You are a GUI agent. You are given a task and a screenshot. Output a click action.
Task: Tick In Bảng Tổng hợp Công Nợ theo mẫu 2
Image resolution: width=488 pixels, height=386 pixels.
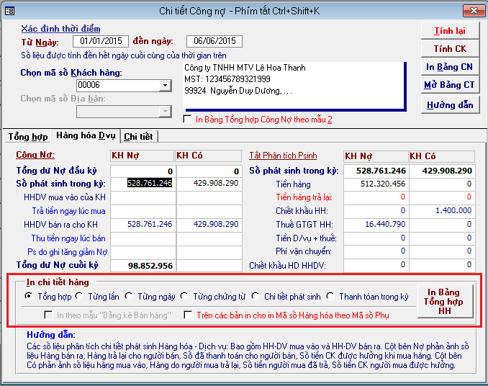coord(187,119)
